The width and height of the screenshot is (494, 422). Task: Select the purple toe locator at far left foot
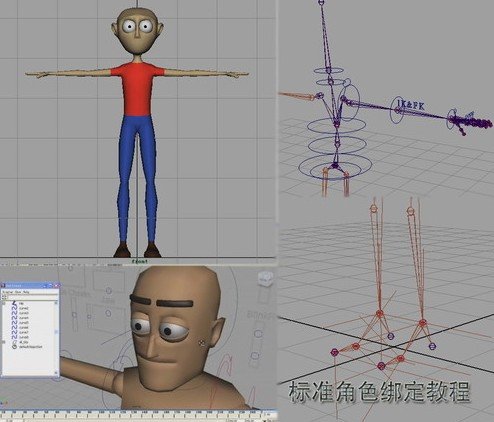(x=335, y=352)
